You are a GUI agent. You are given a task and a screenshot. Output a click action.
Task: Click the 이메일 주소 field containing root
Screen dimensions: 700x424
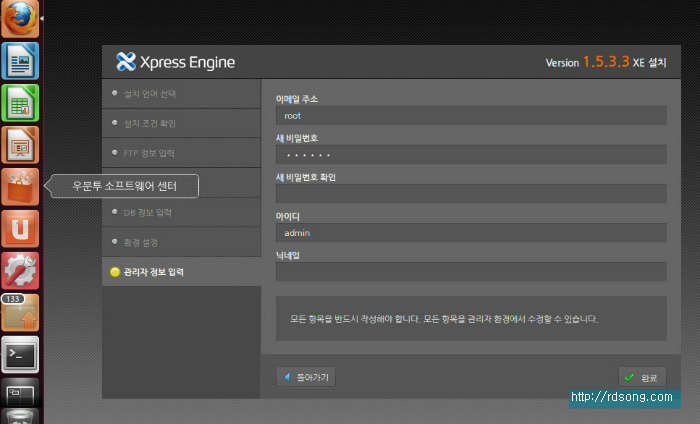coord(471,116)
